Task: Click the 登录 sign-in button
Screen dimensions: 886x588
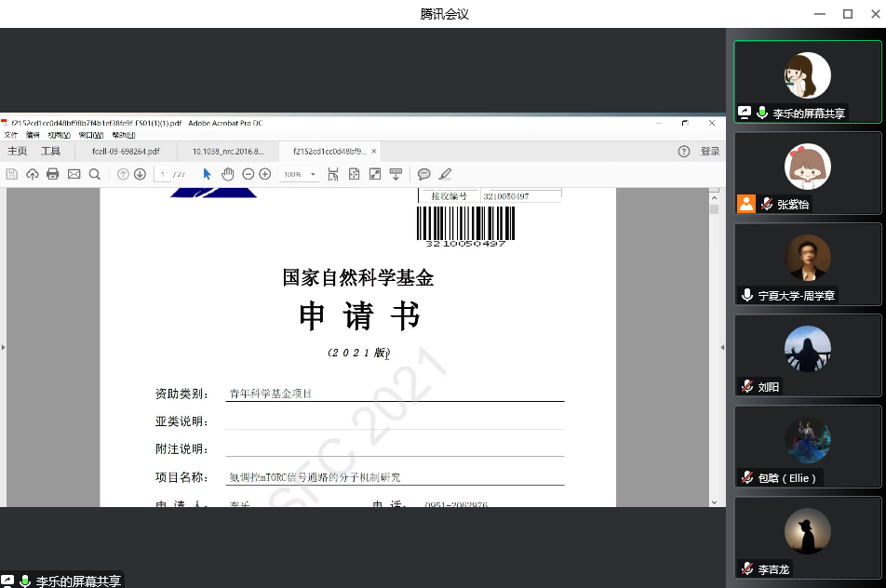Action: click(710, 151)
